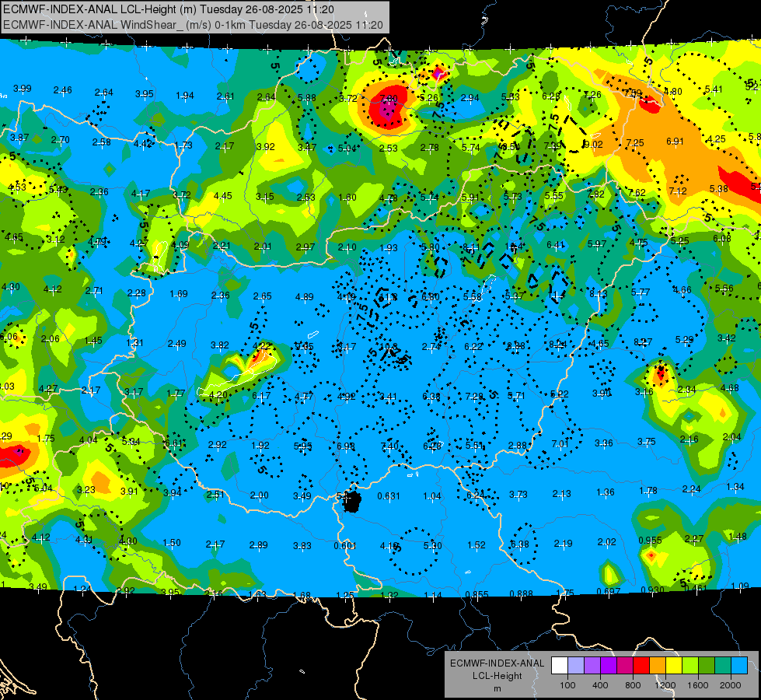This screenshot has height=700, width=761.
Task: Click the legend tick label '1200'
Action: (665, 685)
